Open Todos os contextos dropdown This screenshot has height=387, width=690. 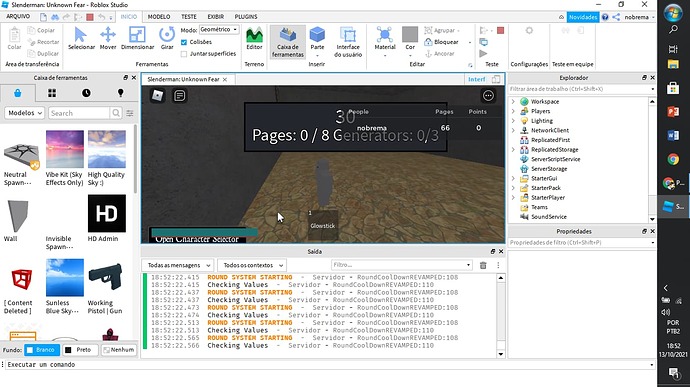point(252,265)
